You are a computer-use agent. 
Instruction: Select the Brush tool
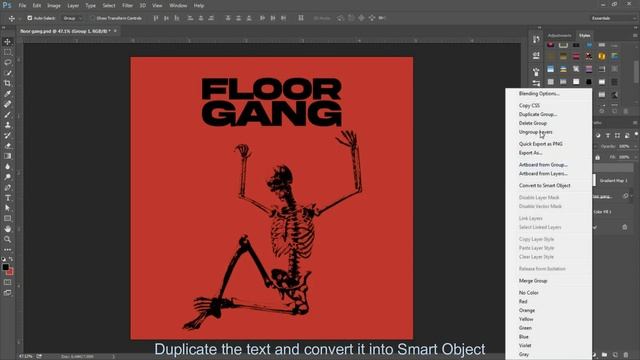coord(7,115)
